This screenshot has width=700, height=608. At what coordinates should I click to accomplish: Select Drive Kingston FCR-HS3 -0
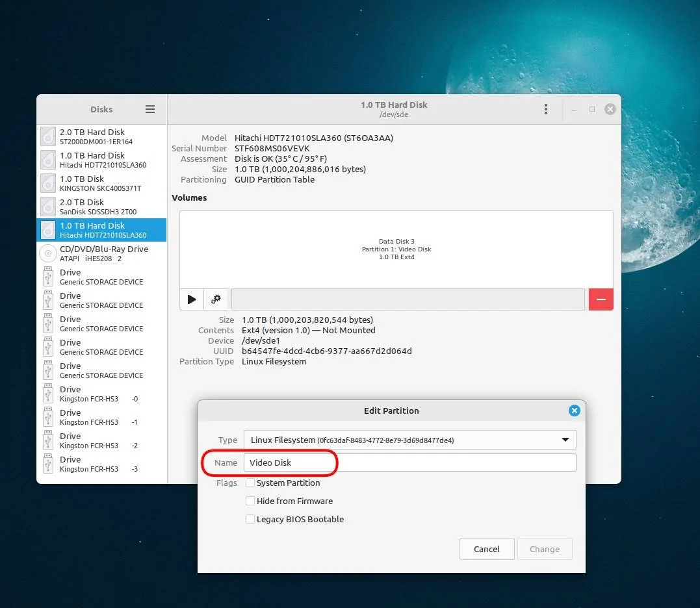pos(101,394)
